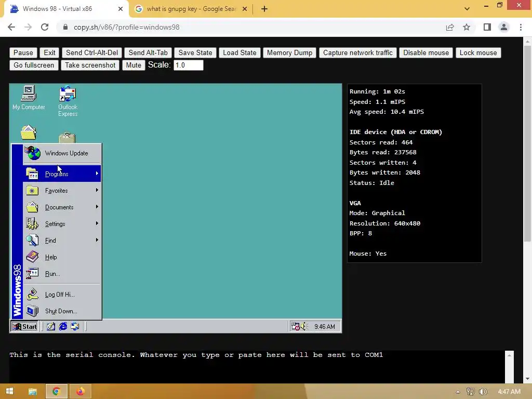Click Send Ctrl-Alt-Del button

(x=92, y=52)
